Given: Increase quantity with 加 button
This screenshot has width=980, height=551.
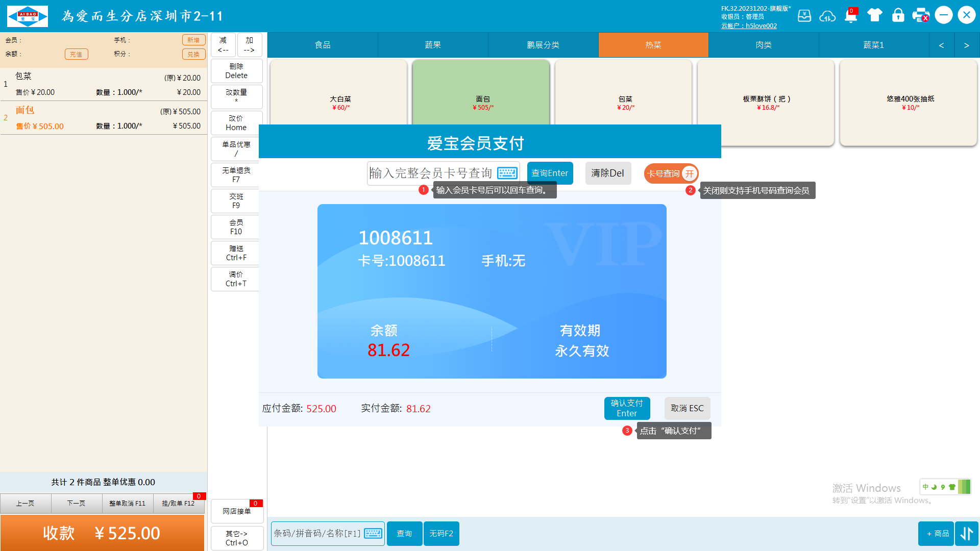Looking at the screenshot, I should (x=250, y=45).
